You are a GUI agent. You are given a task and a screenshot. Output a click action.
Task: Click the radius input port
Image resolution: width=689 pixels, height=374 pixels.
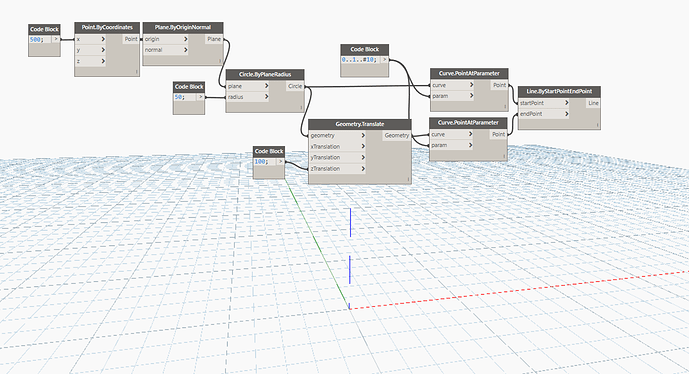[x=248, y=97]
